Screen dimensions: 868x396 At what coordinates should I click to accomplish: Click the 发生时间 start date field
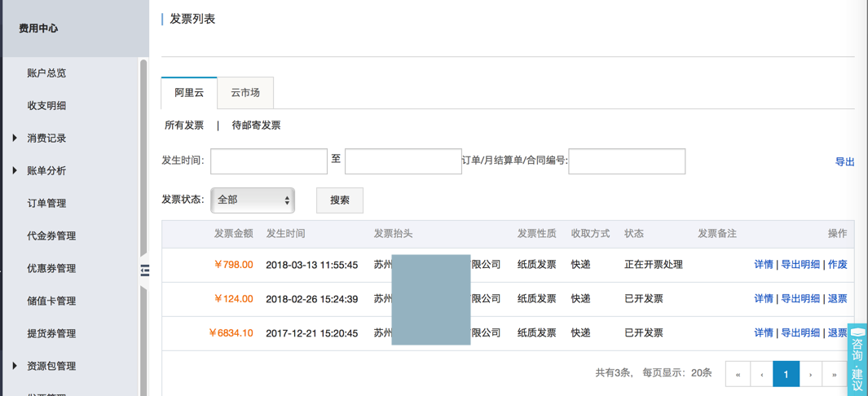click(x=269, y=161)
